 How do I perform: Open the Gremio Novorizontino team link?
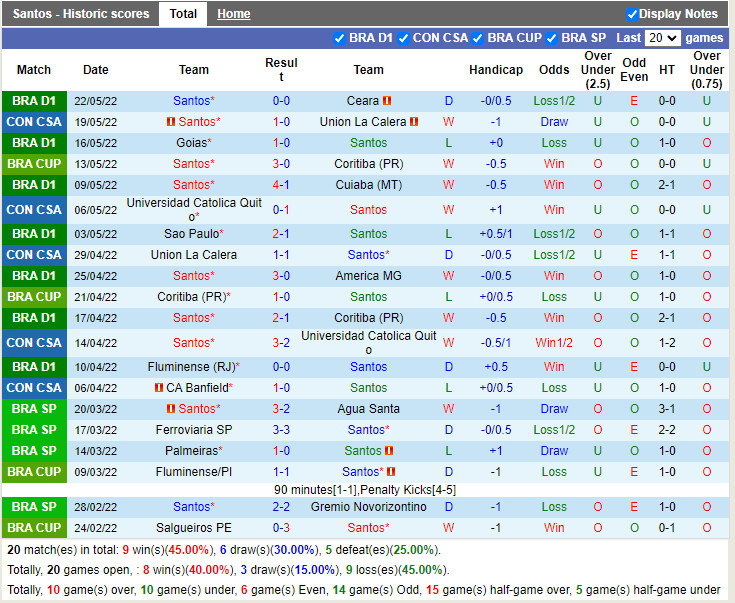coord(368,507)
